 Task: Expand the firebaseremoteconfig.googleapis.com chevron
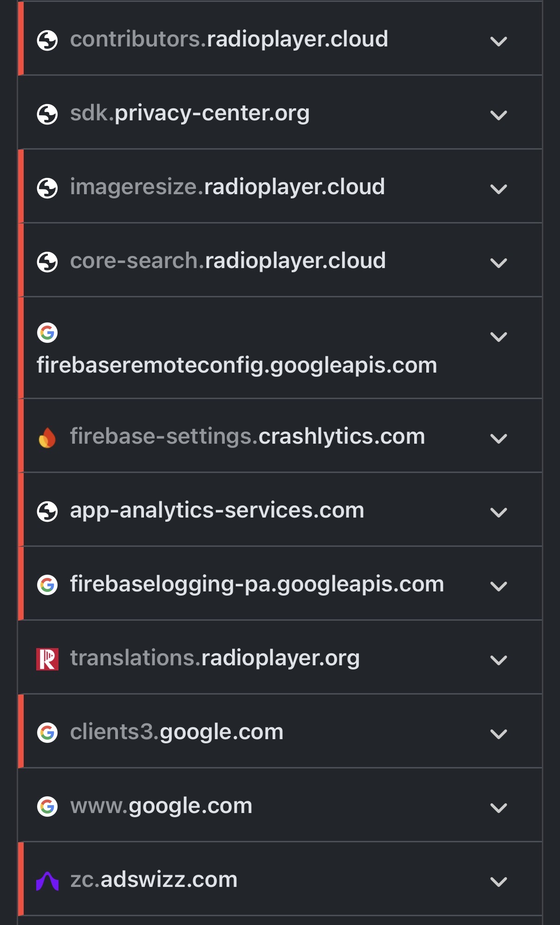point(498,337)
